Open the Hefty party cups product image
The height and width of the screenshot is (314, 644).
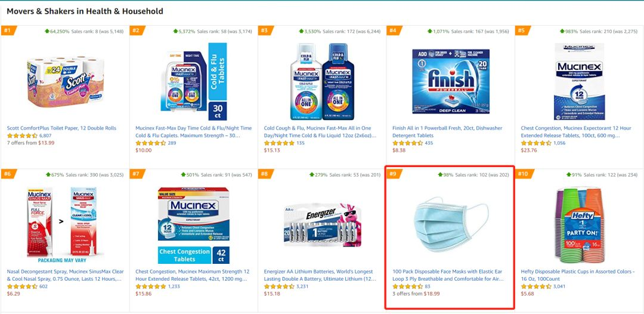click(579, 225)
